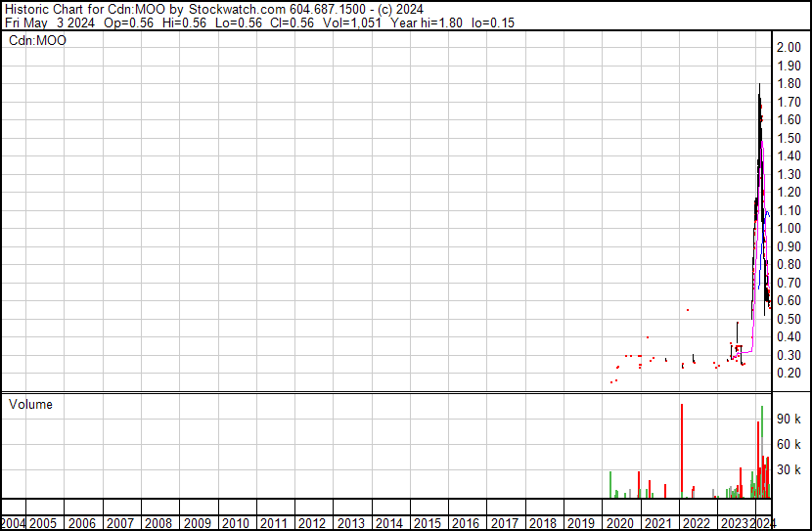Viewport: 812px width, 531px height.
Task: Select the 2005 year label on the timeline
Action: pos(43,524)
